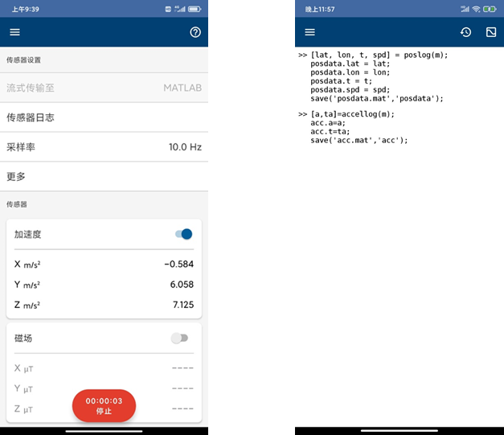The image size is (504, 435).
Task: Tap the magnetic field Y µT row
Action: 104,388
